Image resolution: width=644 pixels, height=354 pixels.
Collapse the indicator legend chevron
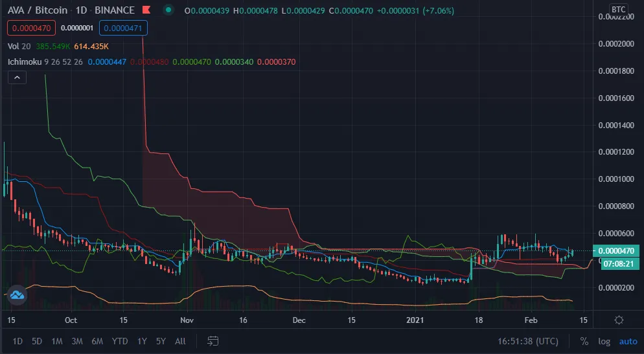[x=17, y=77]
